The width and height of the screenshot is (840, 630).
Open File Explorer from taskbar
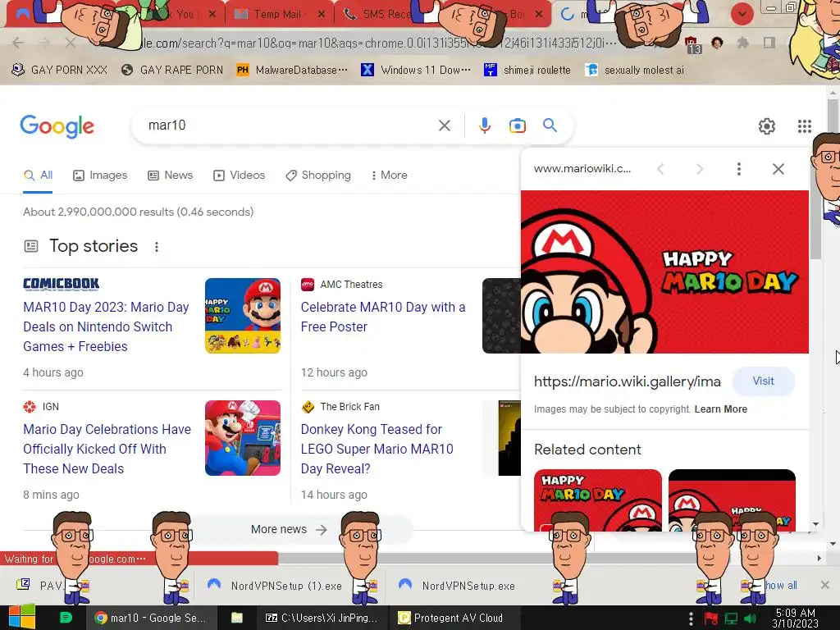coord(237,618)
